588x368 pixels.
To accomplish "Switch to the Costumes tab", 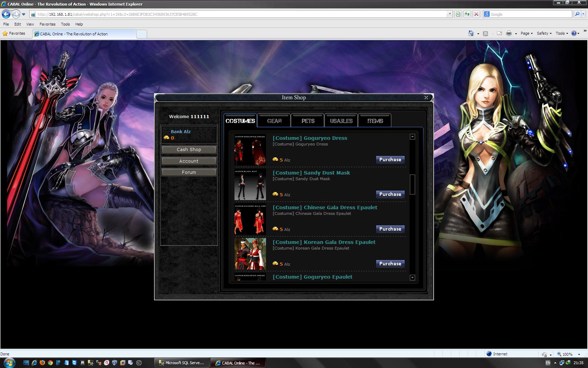I will pyautogui.click(x=240, y=121).
